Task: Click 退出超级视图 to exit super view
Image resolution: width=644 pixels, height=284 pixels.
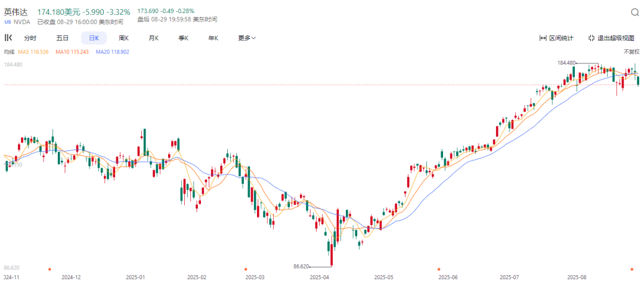Action: point(613,38)
